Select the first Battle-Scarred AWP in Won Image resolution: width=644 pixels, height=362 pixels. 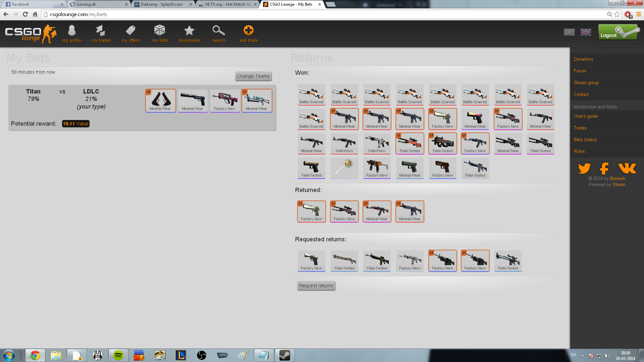(x=311, y=95)
